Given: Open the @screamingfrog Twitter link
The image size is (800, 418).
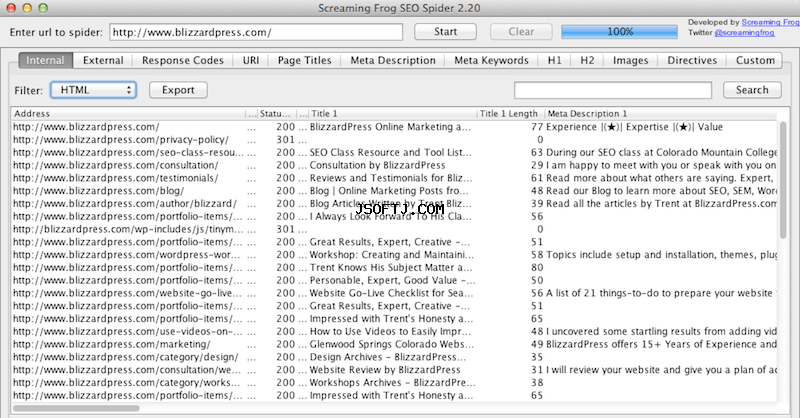Looking at the screenshot, I should tap(744, 33).
